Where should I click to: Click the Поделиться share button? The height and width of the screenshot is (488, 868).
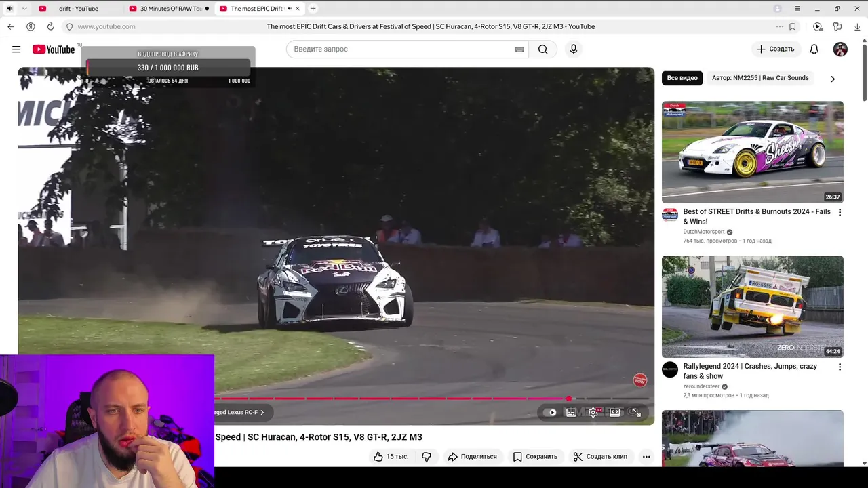tap(473, 457)
